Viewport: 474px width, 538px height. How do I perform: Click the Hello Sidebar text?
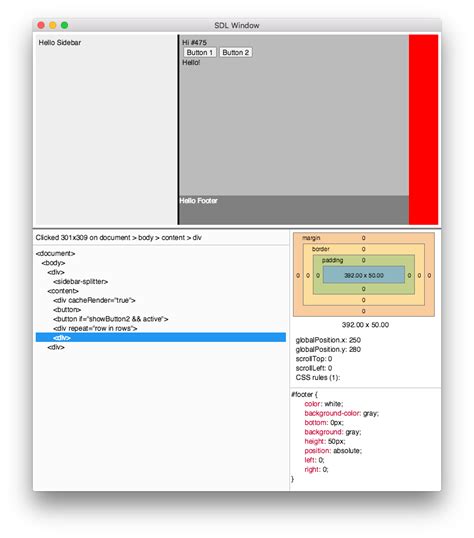(60, 43)
